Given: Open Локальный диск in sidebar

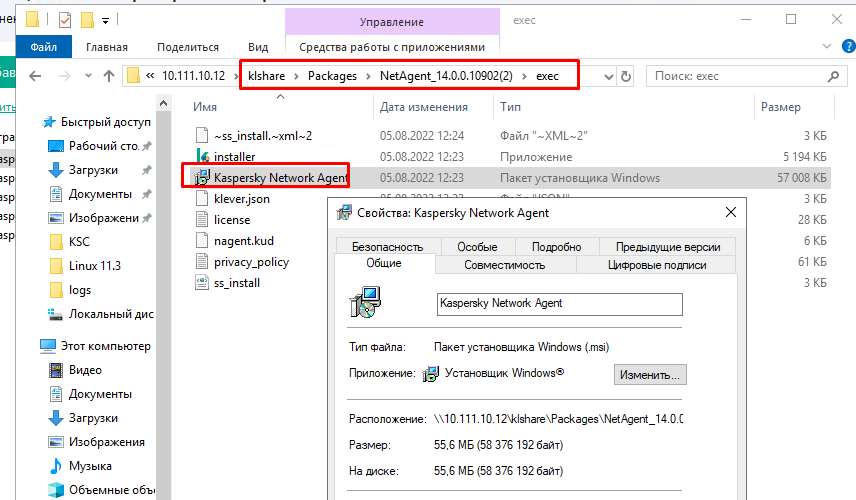Looking at the screenshot, I should [111, 314].
